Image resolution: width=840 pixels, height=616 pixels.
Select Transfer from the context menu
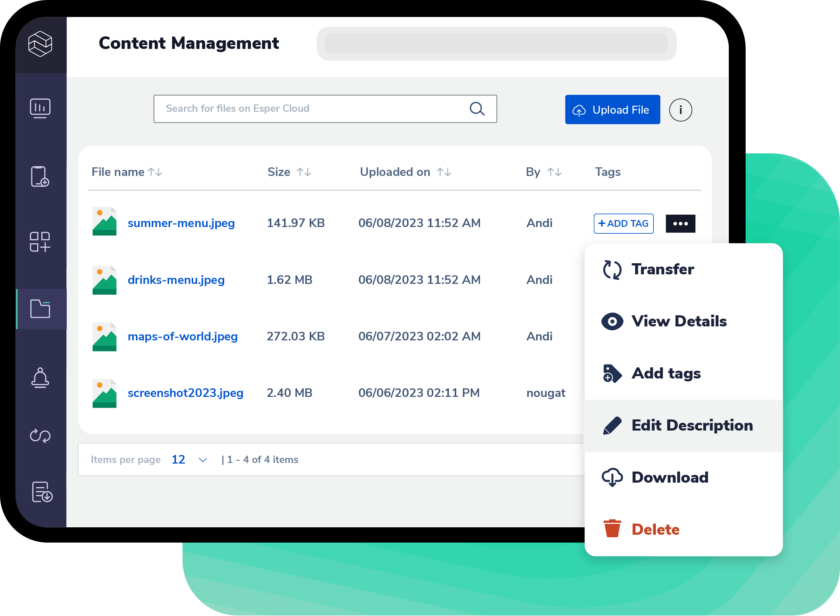(662, 269)
